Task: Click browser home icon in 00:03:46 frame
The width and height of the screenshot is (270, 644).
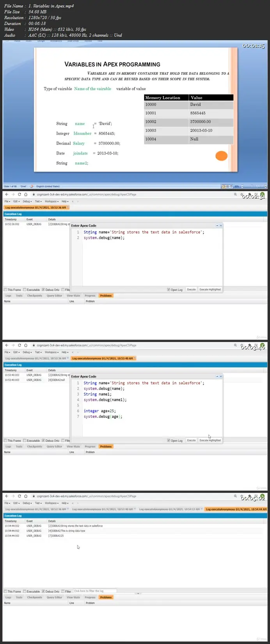Action: click(26, 345)
